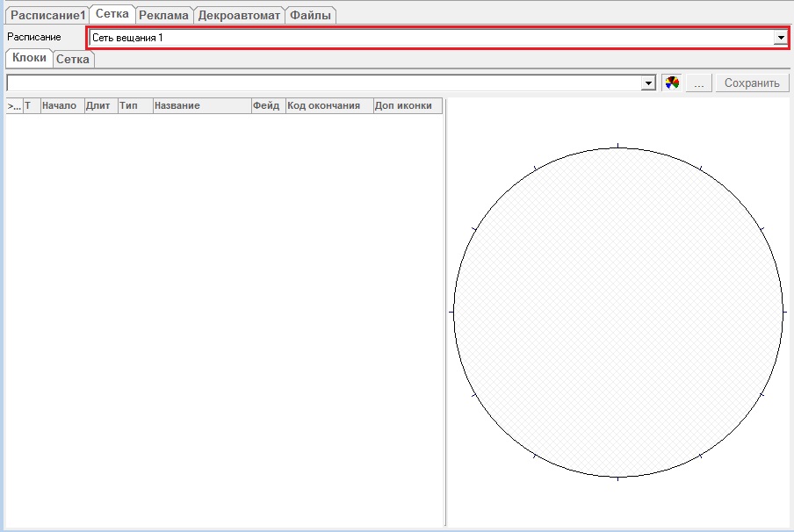Click the color wheel icon button
This screenshot has width=794, height=532.
coord(672,83)
